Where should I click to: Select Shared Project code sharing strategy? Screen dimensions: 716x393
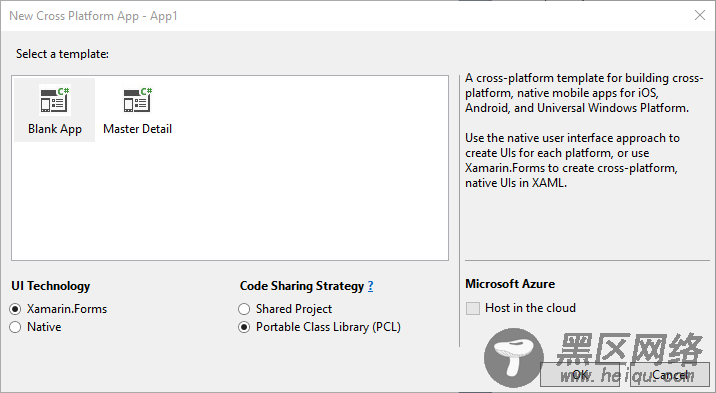click(244, 309)
